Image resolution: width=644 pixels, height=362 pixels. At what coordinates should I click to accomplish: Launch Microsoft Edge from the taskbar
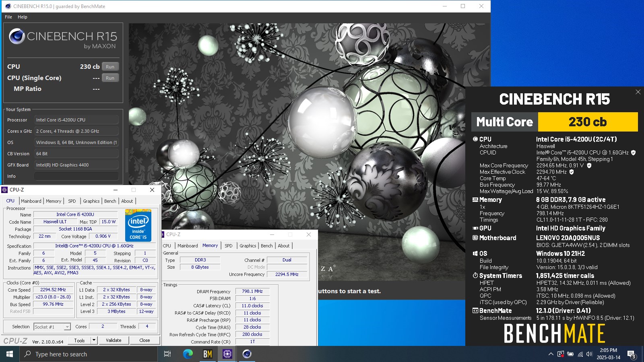pyautogui.click(x=188, y=354)
